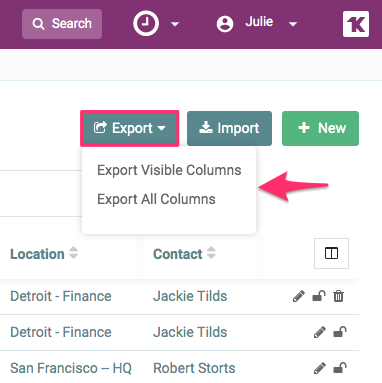This screenshot has width=382, height=383.
Task: Click the green New button
Action: pyautogui.click(x=320, y=128)
